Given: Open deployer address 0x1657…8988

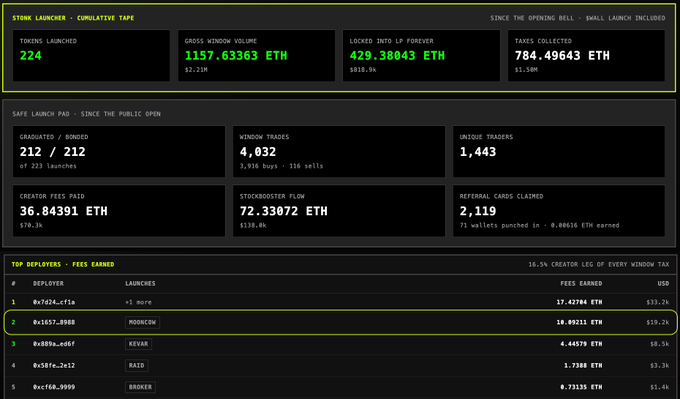Looking at the screenshot, I should tap(54, 322).
